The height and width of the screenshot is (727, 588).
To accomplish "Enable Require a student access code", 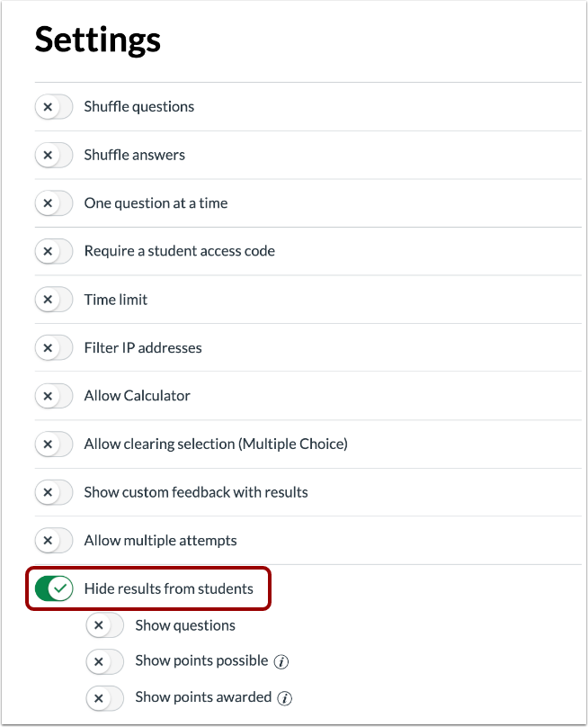I will pos(53,251).
